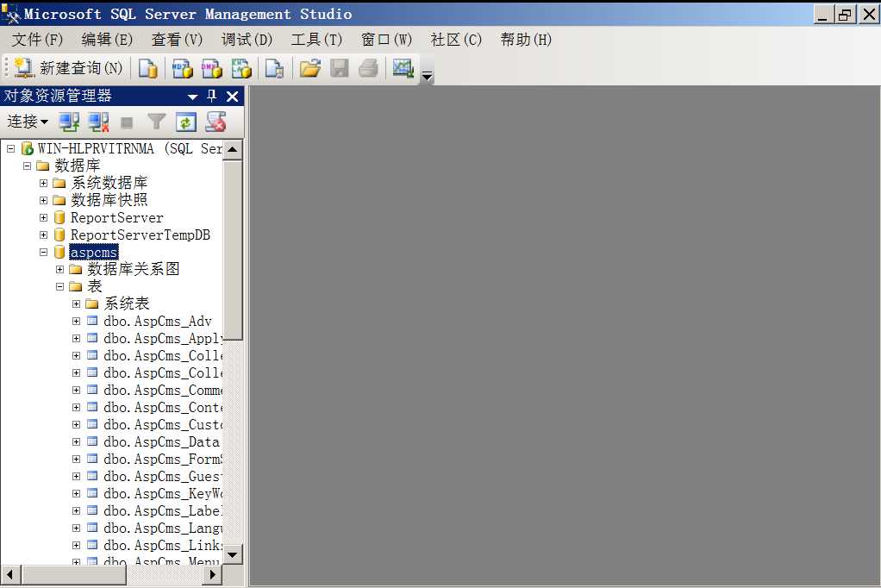Click the ReportServerTempDB cylinder icon
881x588 pixels.
click(59, 235)
